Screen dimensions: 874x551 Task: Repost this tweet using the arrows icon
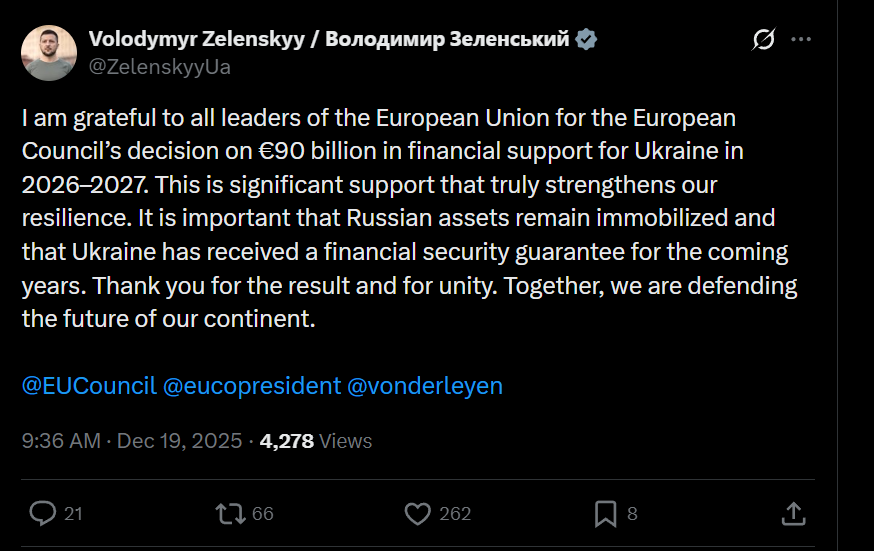point(229,513)
